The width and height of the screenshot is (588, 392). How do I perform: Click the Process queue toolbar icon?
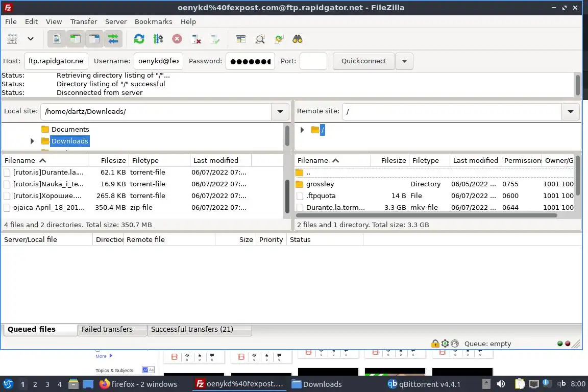(158, 39)
